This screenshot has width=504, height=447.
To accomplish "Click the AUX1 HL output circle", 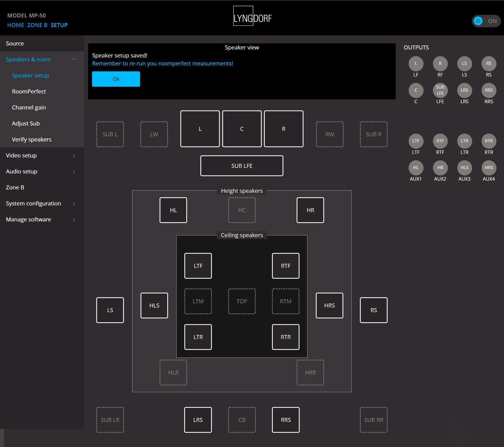I will [x=416, y=168].
